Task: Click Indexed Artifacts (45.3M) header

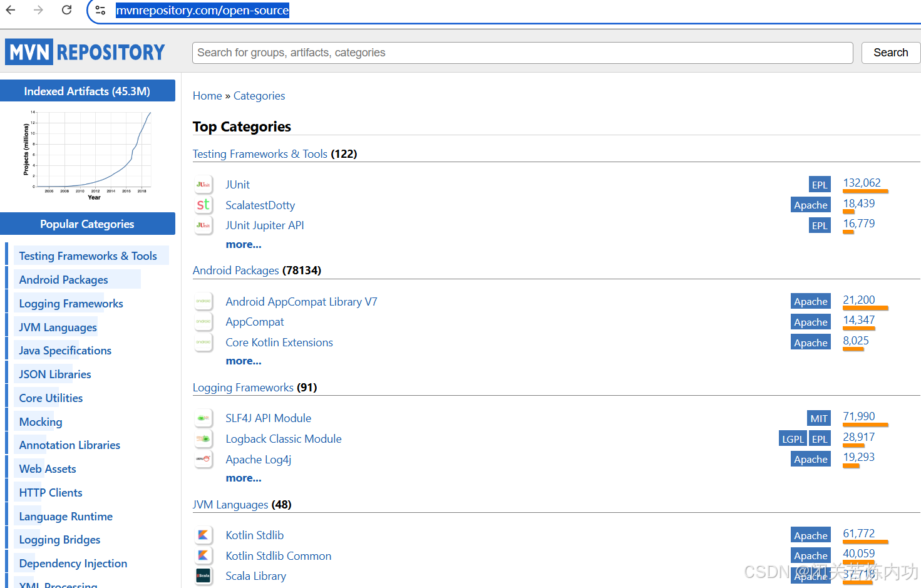Action: point(87,91)
